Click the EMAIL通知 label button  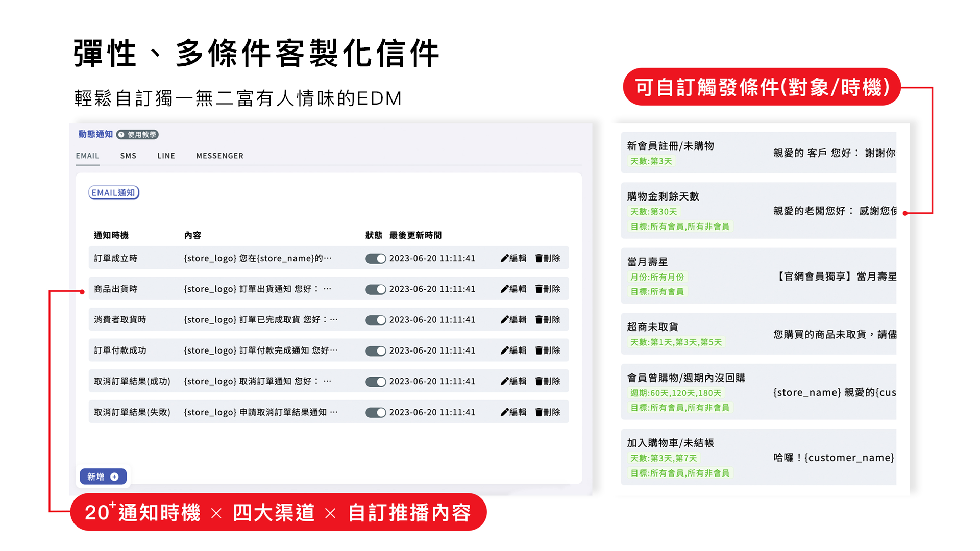[x=114, y=193]
